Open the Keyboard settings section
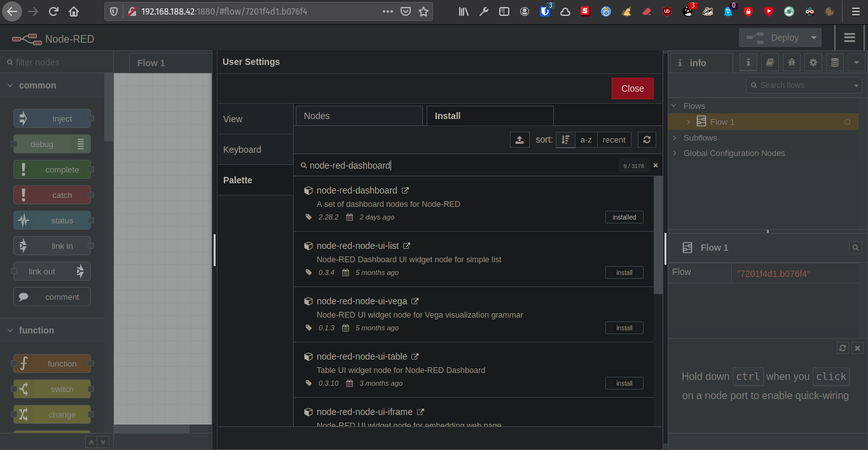This screenshot has height=450, width=868. (x=242, y=150)
